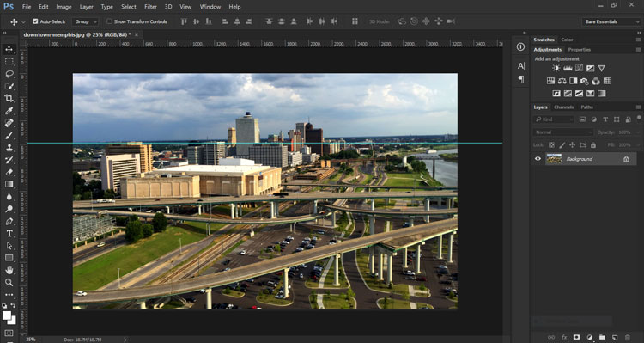The height and width of the screenshot is (343, 644).
Task: Switch to the Color tab
Action: (x=568, y=40)
